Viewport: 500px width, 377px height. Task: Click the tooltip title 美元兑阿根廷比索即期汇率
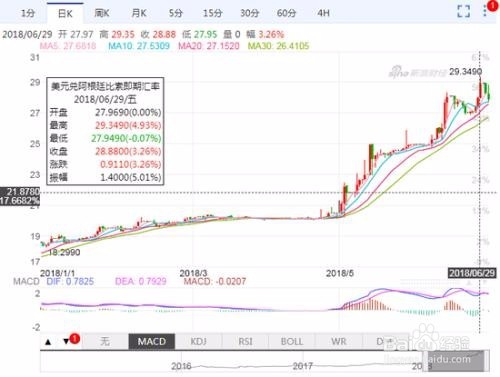[105, 86]
